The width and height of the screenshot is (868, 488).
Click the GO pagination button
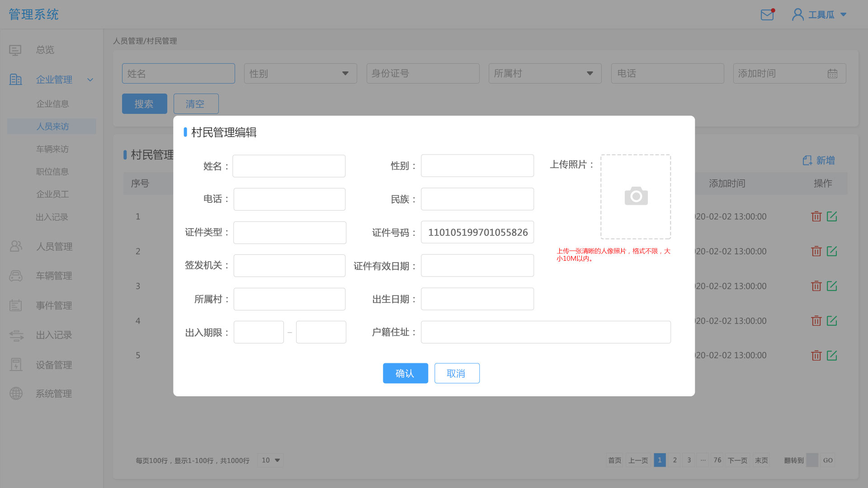coord(828,460)
